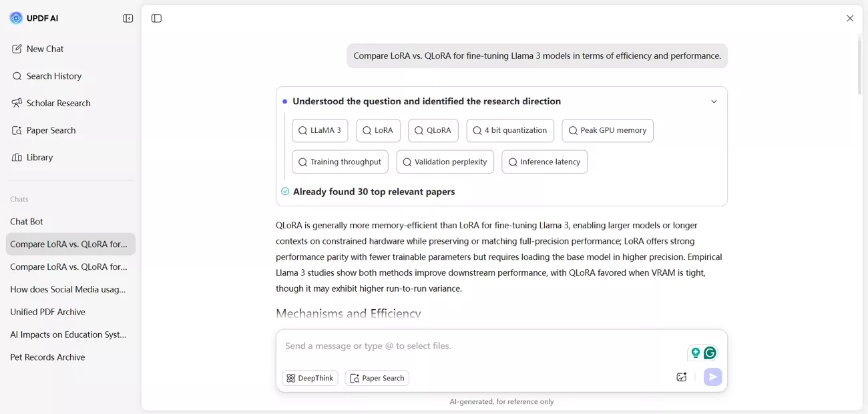Viewport: 868px width, 414px height.
Task: Collapse the left sidebar with the panel toggle
Action: (127, 18)
